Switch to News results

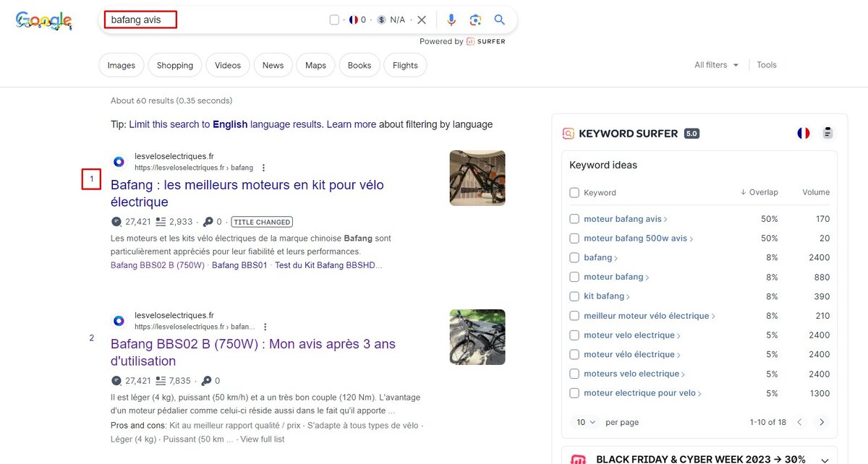point(273,65)
